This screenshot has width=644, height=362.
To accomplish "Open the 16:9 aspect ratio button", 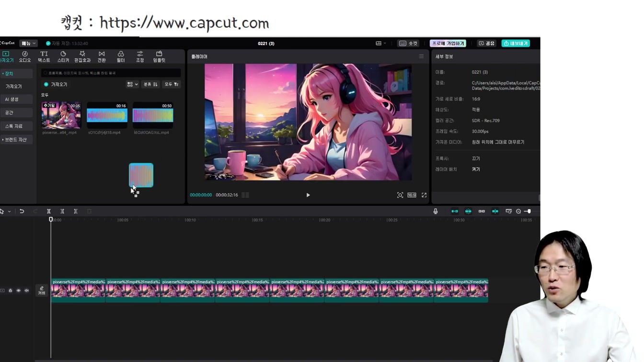I will pos(412,195).
